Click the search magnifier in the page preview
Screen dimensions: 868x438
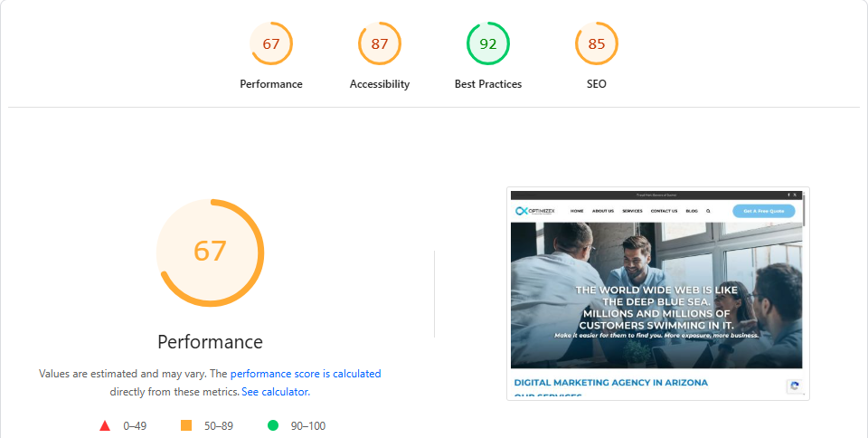click(708, 211)
